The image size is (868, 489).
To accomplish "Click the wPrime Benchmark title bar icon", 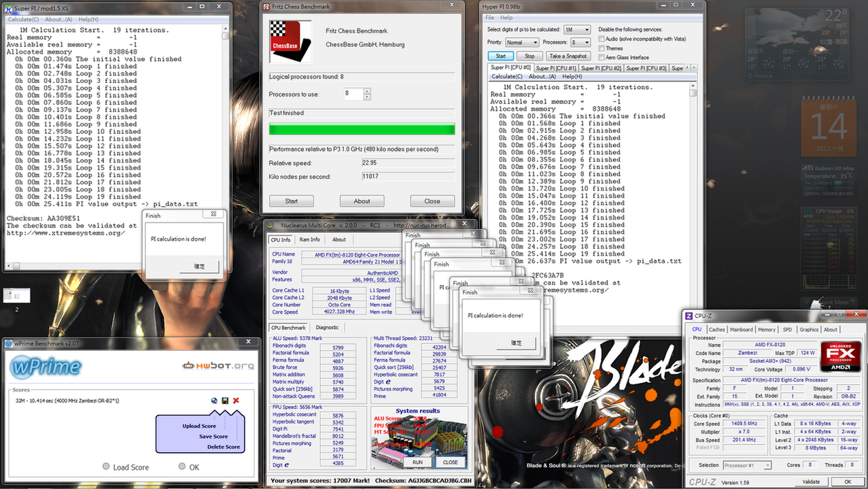I will [8, 343].
